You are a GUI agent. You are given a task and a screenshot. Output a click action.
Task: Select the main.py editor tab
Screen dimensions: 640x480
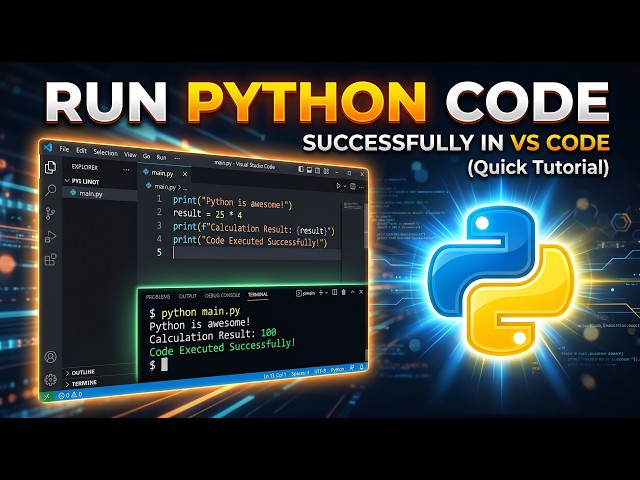162,173
